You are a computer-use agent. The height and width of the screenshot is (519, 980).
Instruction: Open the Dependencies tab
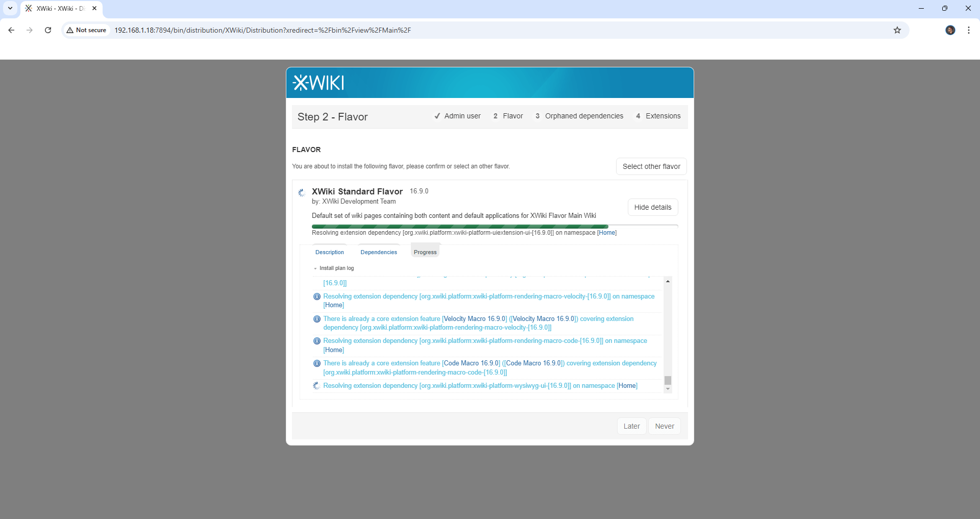tap(379, 252)
